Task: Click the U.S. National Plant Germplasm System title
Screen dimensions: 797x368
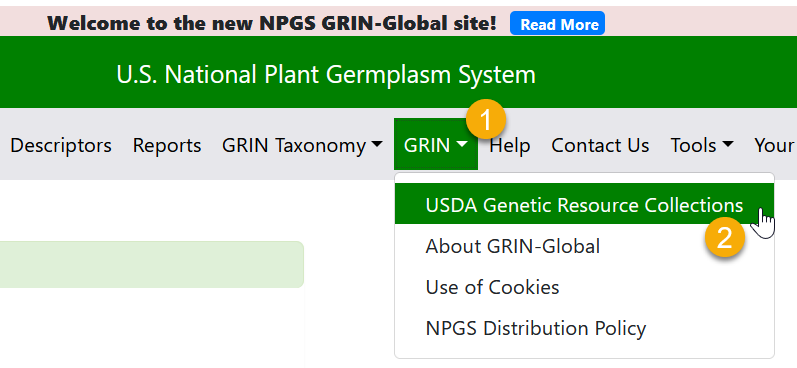Action: 326,75
